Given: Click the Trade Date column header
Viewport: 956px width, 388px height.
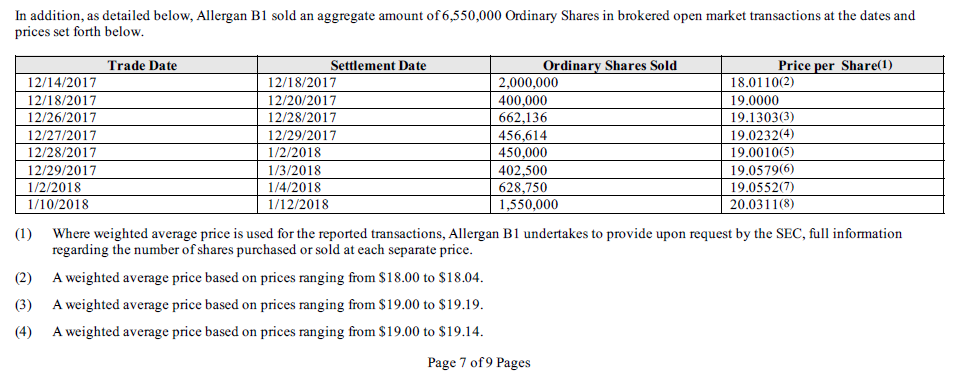Looking at the screenshot, I should pos(142,66).
